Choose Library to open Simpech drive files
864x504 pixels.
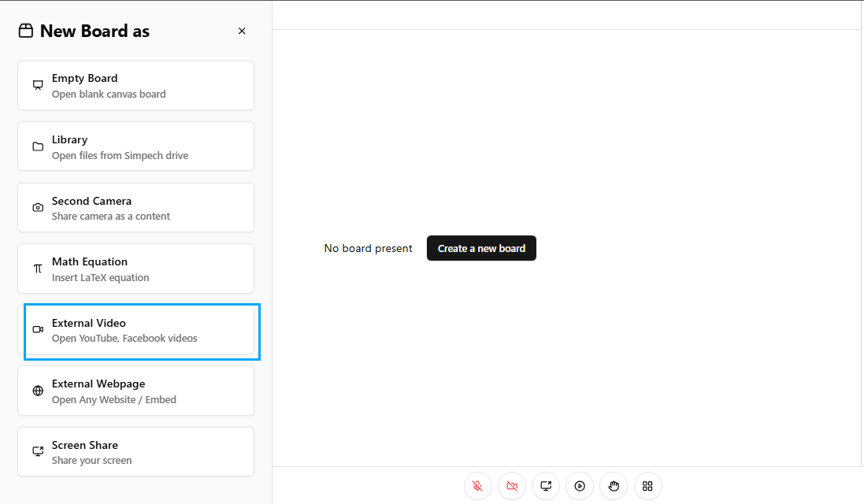click(x=135, y=146)
